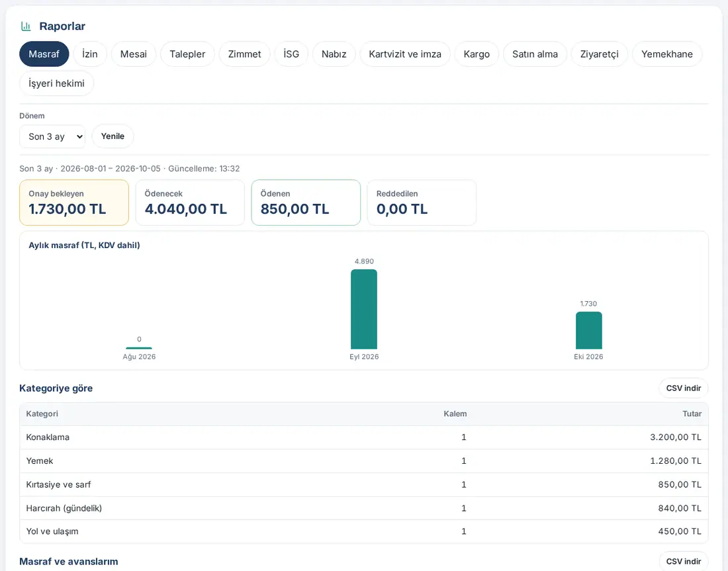Screen dimensions: 728x571
Task: Click the Ağu 2026 chart label
Action: point(139,357)
